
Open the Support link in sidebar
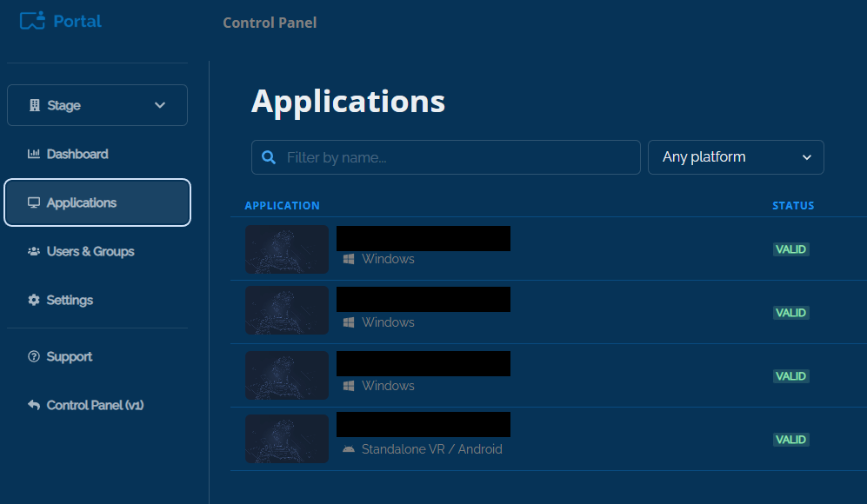point(70,356)
